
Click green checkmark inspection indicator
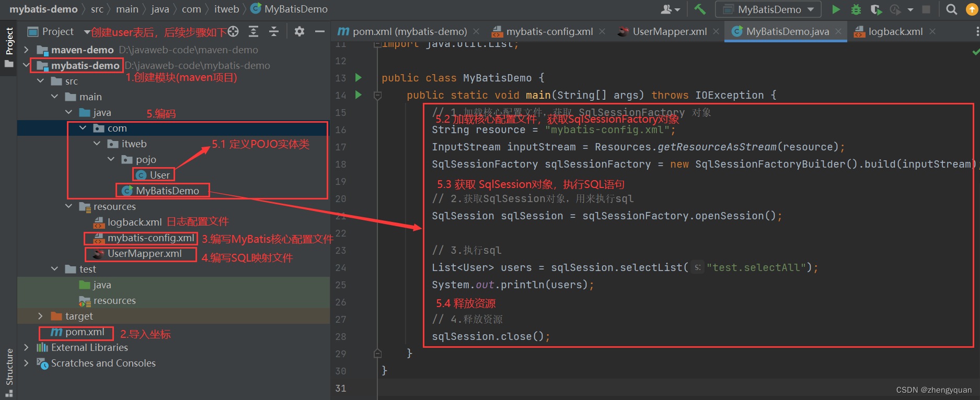pos(975,52)
